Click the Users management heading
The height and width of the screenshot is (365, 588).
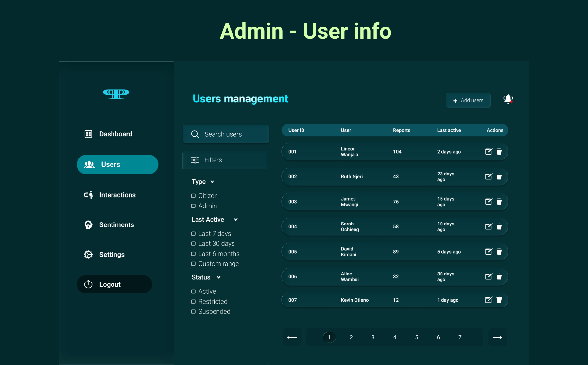(x=240, y=98)
